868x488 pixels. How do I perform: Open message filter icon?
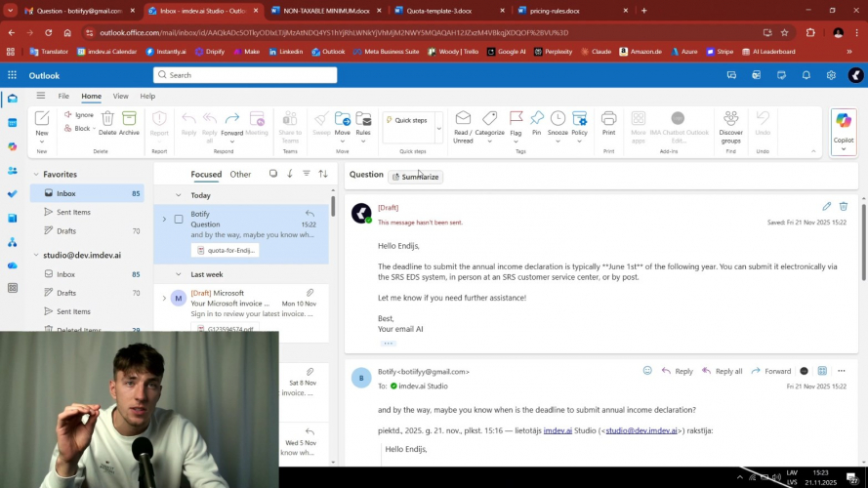(307, 174)
